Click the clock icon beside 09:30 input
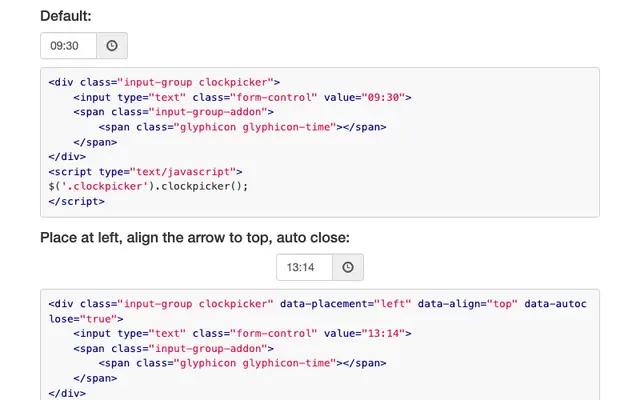Screen dimensions: 640x400 [x=112, y=46]
